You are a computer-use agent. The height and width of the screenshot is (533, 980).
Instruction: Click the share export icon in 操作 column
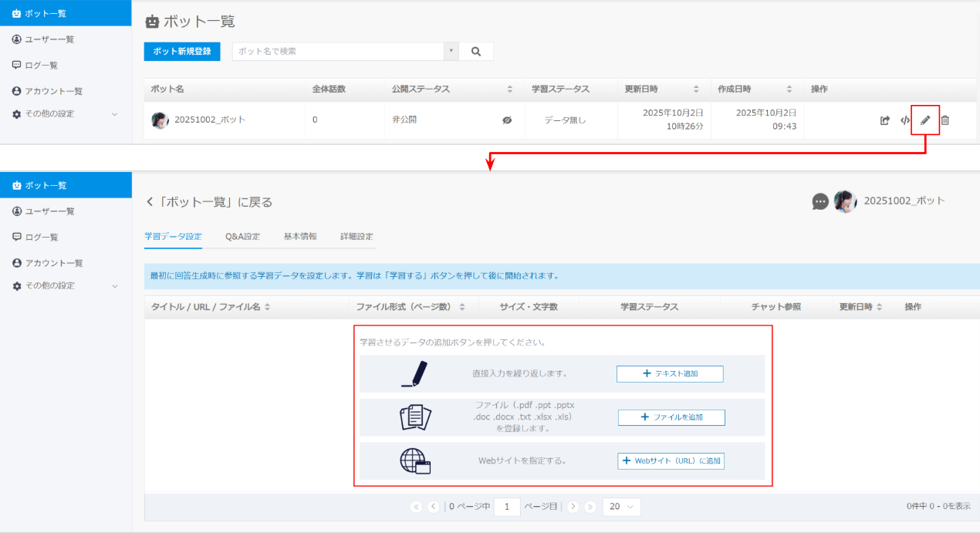click(x=885, y=120)
